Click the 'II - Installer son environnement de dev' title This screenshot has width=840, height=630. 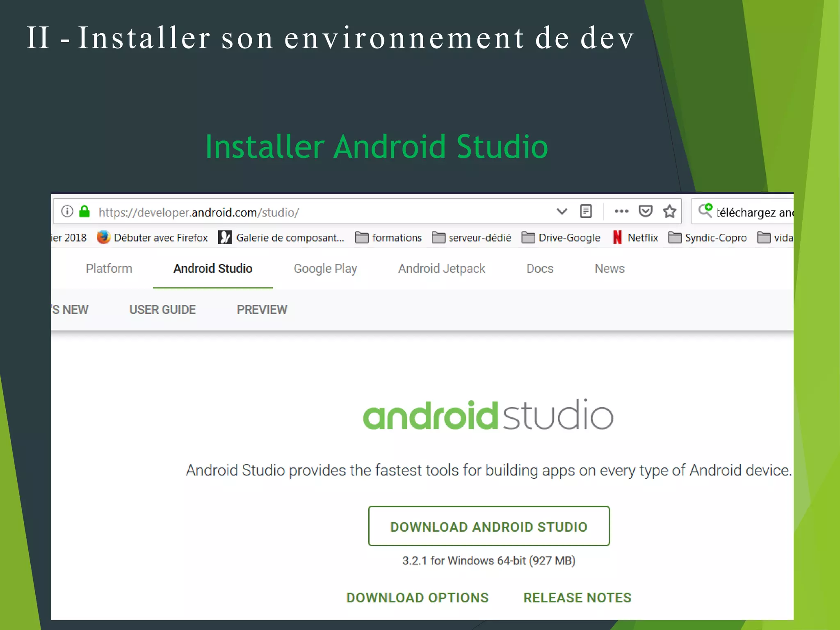331,38
